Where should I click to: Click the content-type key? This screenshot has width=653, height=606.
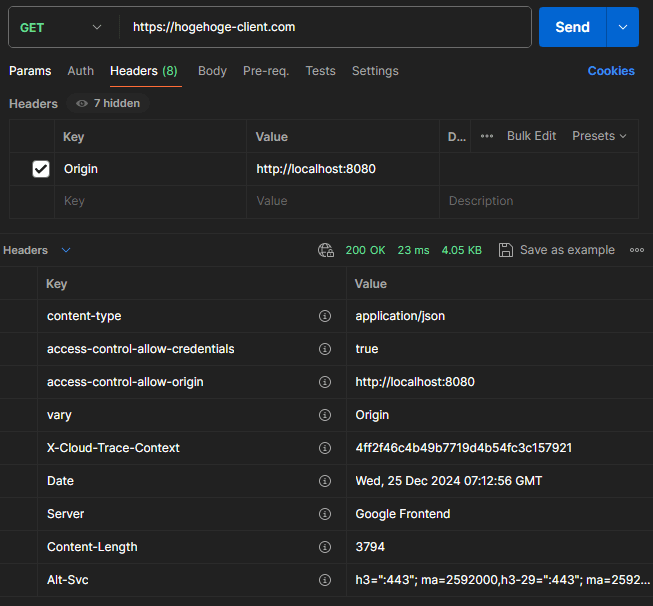click(84, 316)
